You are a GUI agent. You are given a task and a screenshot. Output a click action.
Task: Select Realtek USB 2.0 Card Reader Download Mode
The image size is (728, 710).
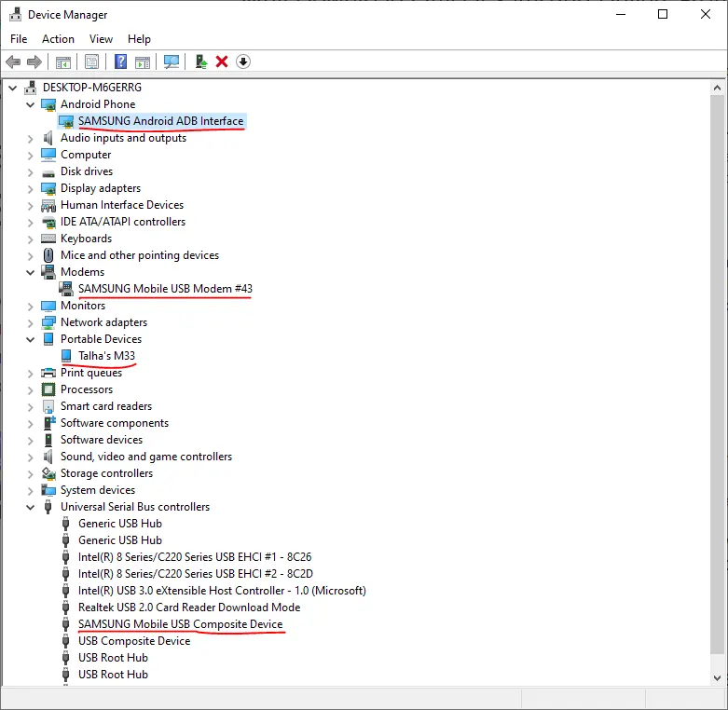pyautogui.click(x=189, y=608)
